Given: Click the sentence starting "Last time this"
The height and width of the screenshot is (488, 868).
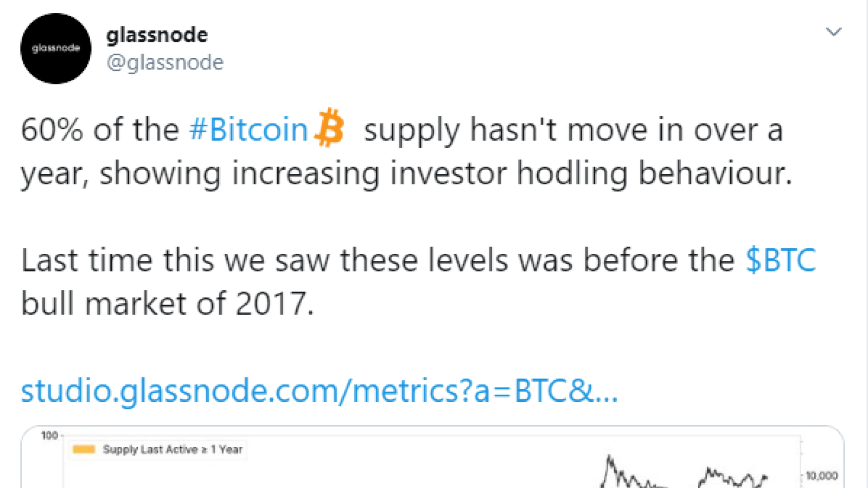Looking at the screenshot, I should click(418, 281).
